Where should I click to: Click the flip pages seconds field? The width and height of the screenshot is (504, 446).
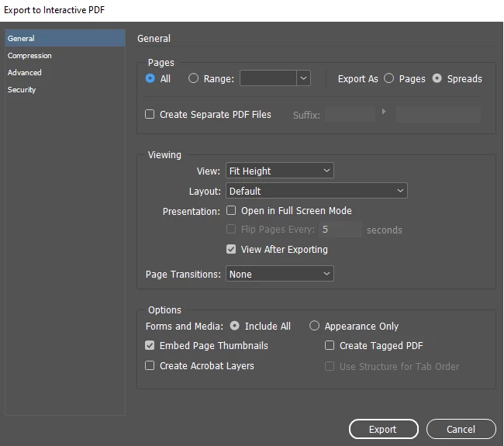[340, 230]
